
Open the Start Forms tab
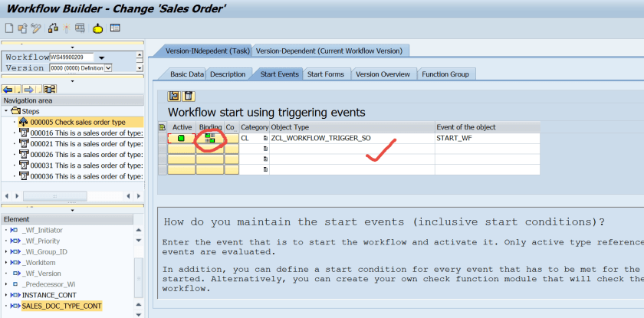click(x=326, y=74)
